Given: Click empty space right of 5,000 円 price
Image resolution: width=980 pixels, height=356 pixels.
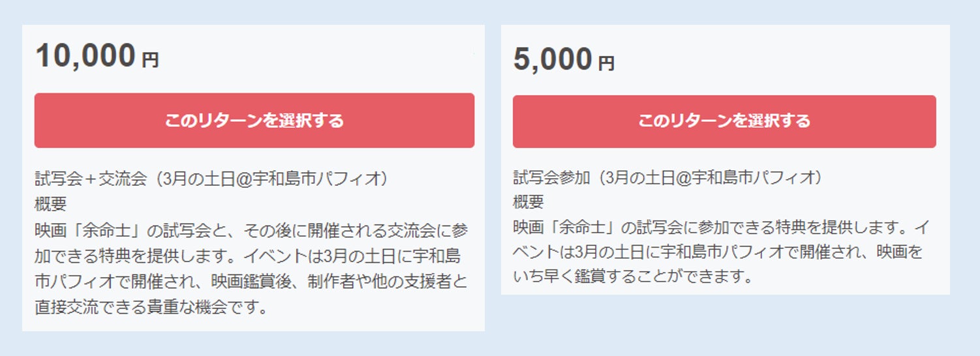Looking at the screenshot, I should pos(770,60).
